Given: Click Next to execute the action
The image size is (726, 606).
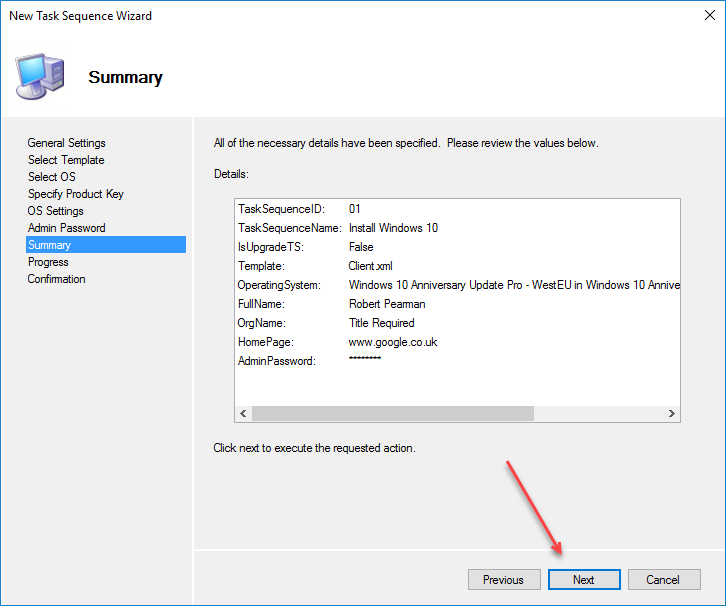Looking at the screenshot, I should coord(584,580).
